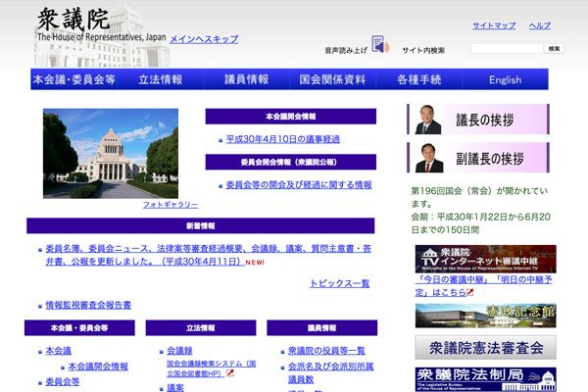Click the external link icon after はこちら
The height and width of the screenshot is (392, 588).
(469, 292)
